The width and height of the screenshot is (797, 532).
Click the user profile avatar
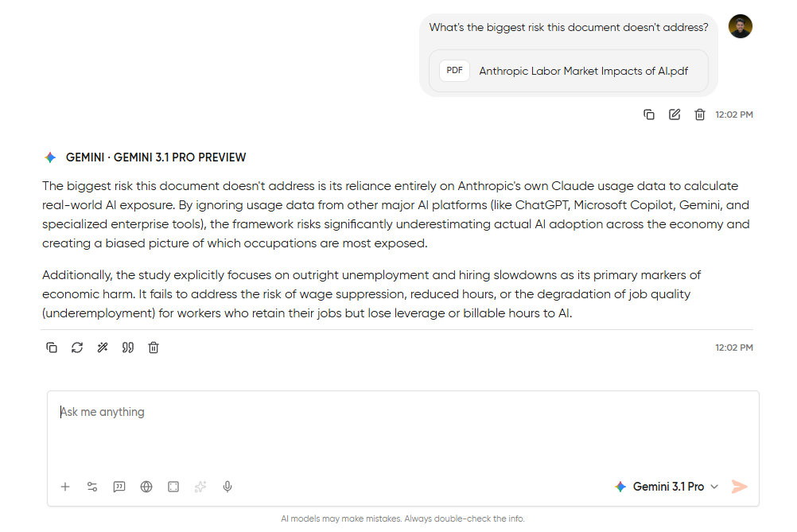coord(740,26)
